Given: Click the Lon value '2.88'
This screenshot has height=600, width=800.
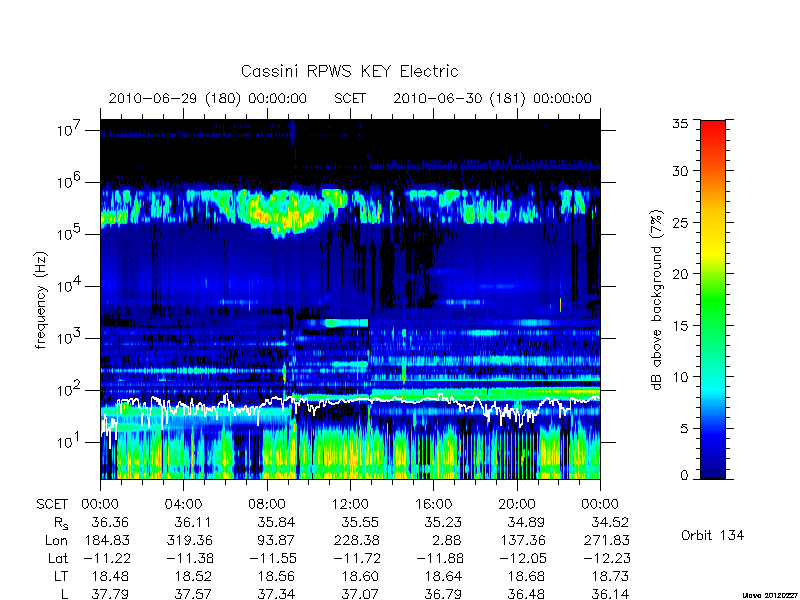Looking at the screenshot, I should 446,540.
